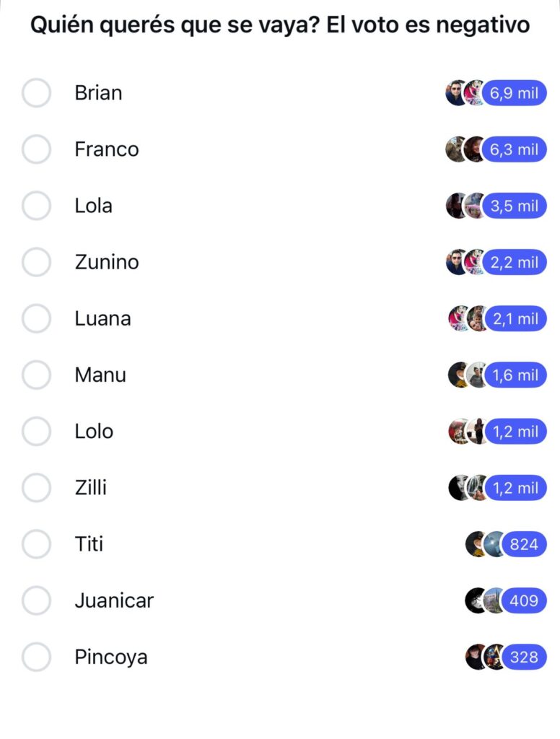This screenshot has width=560, height=739.
Task: Select the Zilli option circle
Action: pos(36,488)
